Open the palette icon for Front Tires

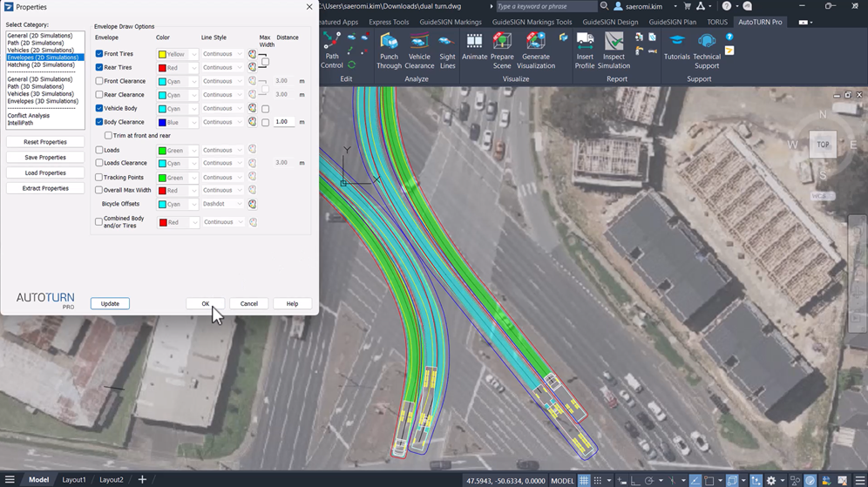coord(253,54)
